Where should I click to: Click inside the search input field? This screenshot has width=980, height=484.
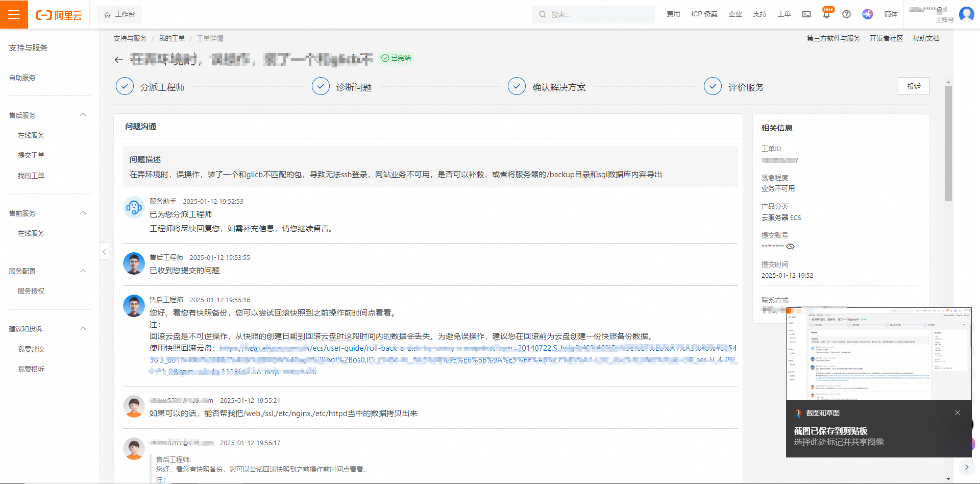592,14
